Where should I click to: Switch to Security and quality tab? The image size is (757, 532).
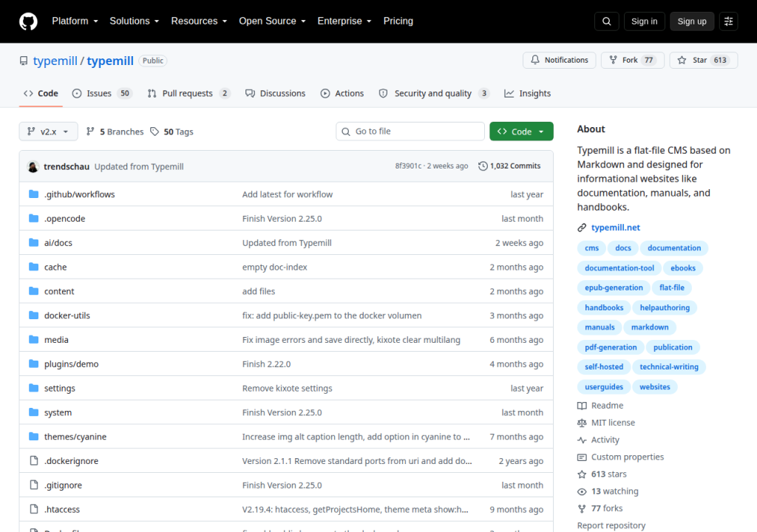coord(433,94)
